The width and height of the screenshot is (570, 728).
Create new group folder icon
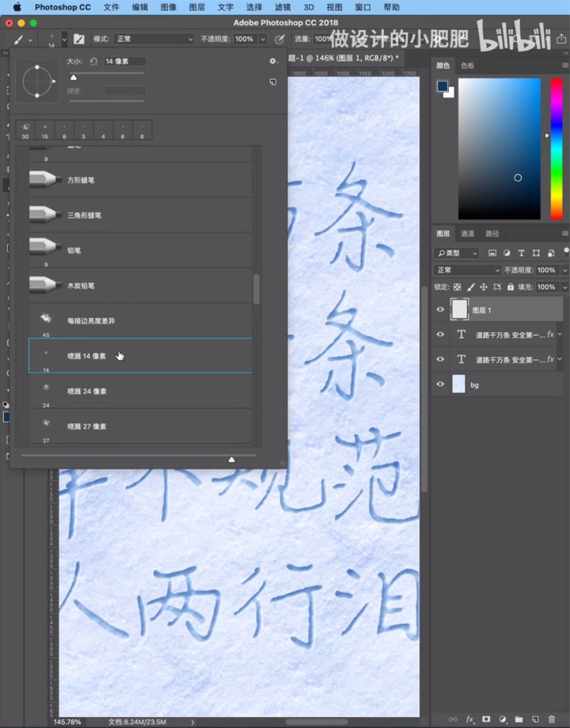pyautogui.click(x=519, y=719)
